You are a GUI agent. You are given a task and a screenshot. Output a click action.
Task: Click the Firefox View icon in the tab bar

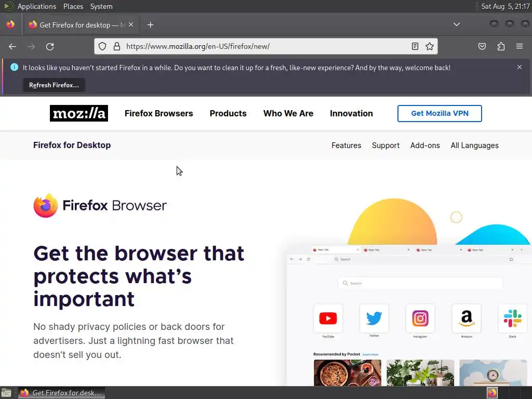pyautogui.click(x=10, y=24)
